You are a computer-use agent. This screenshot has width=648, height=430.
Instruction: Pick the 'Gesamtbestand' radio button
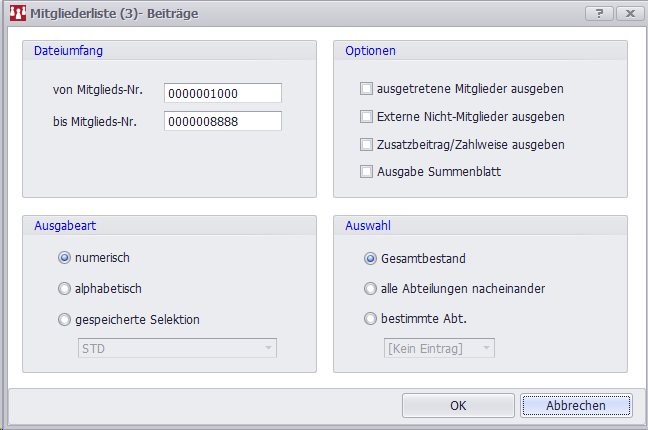pyautogui.click(x=371, y=258)
